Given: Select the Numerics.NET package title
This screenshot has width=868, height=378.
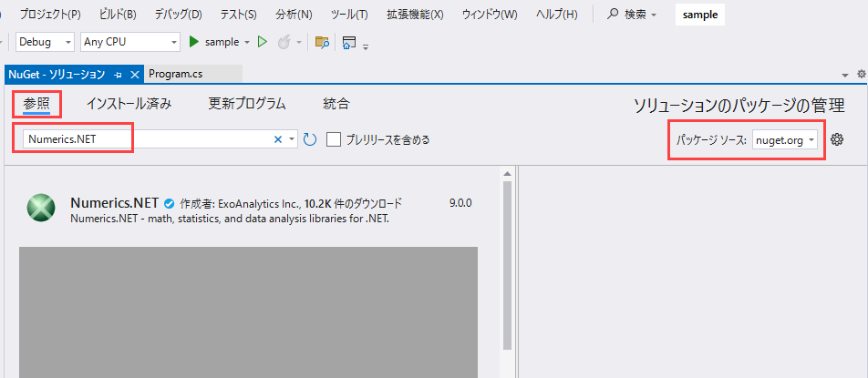Looking at the screenshot, I should click(x=115, y=202).
